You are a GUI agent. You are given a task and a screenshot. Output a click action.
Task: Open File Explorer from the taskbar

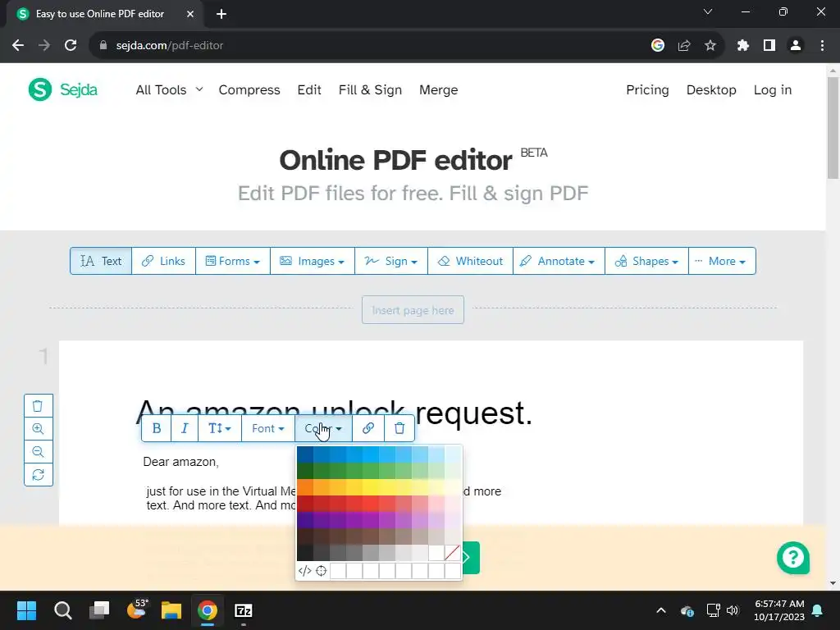coord(171,610)
